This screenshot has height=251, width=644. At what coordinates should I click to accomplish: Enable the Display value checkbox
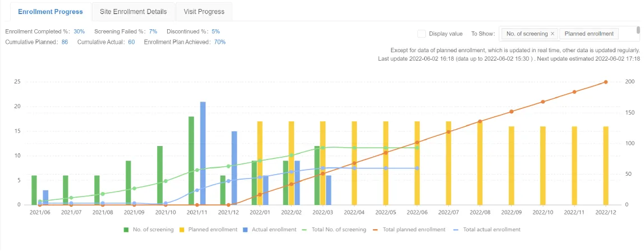(x=422, y=34)
